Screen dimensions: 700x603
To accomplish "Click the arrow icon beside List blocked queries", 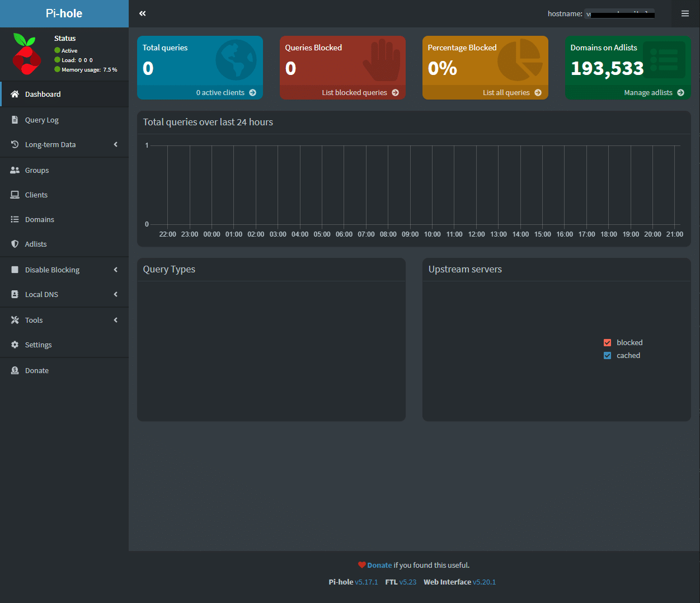I will [x=396, y=93].
